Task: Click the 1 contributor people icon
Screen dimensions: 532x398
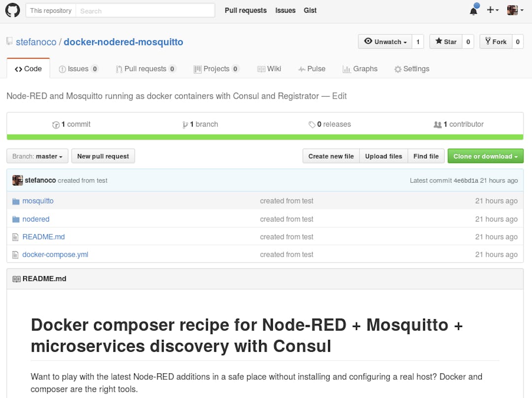Action: (438, 124)
